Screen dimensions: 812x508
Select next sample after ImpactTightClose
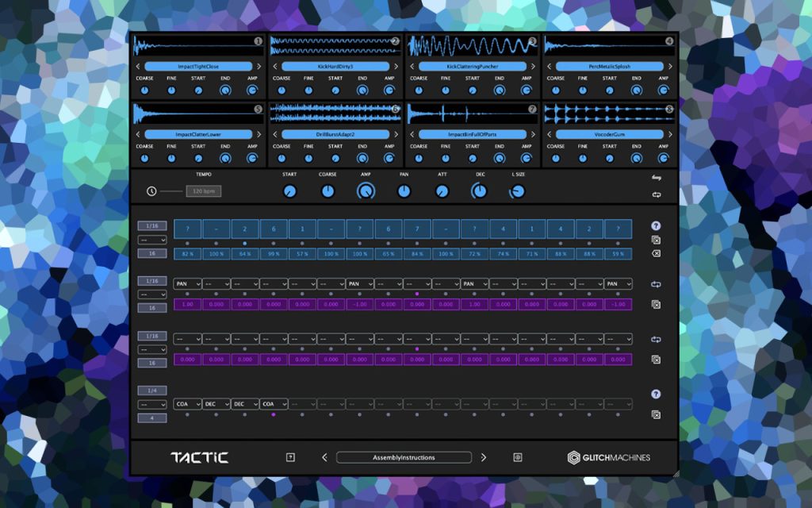pyautogui.click(x=259, y=67)
